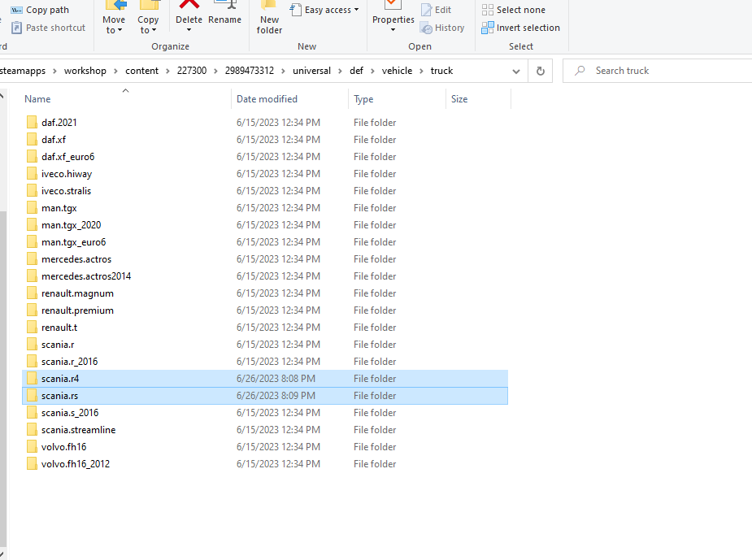Go to the workshop breadcrumb
The height and width of the screenshot is (560, 752).
coord(85,71)
